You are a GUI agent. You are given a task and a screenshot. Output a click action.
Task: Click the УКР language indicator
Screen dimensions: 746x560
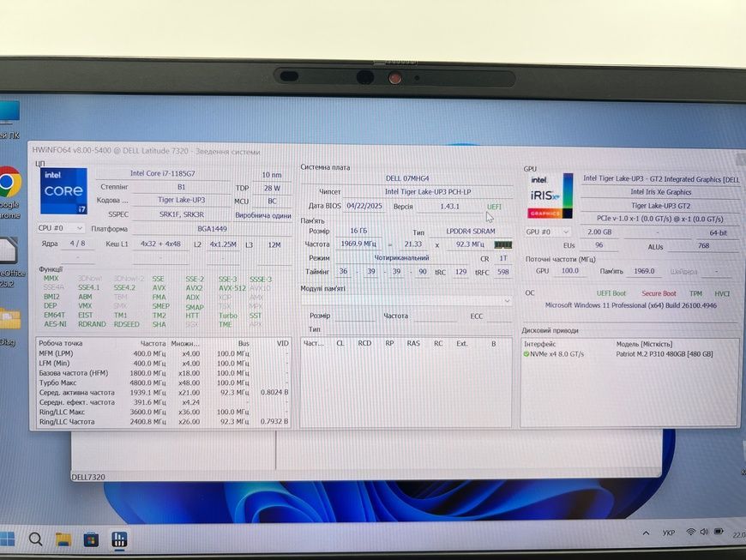(669, 533)
